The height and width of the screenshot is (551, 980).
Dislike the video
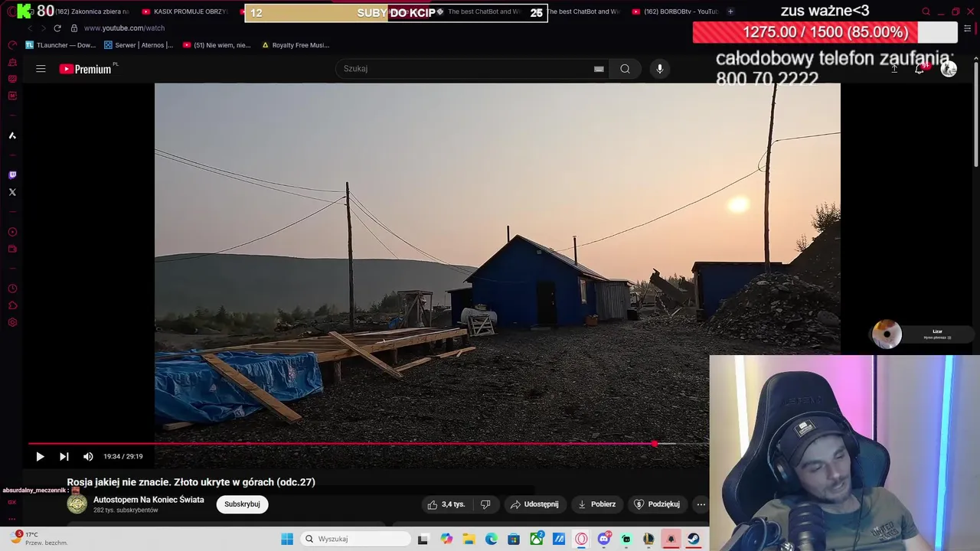(x=485, y=504)
